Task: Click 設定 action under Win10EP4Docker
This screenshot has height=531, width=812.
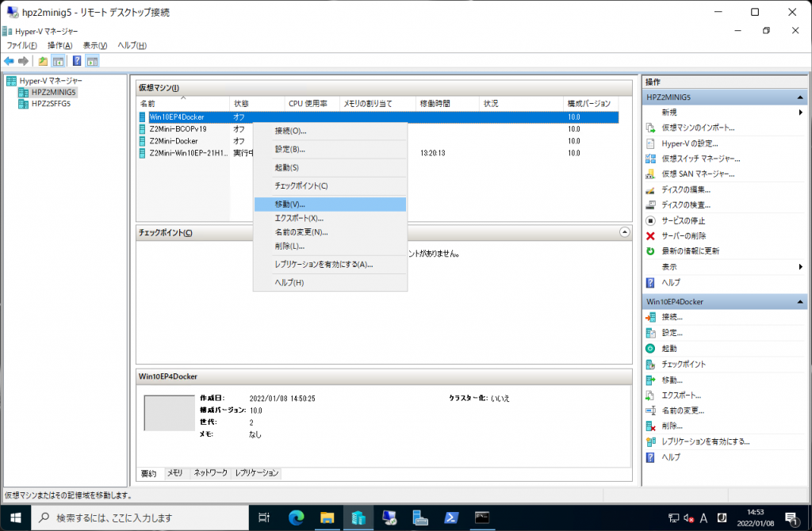Action: 672,333
